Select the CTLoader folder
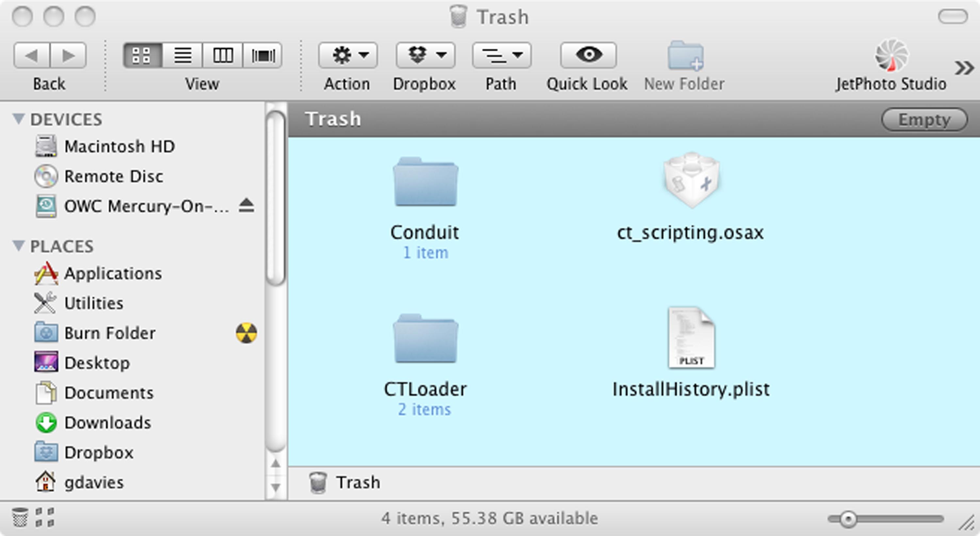The width and height of the screenshot is (980, 536). click(425, 340)
